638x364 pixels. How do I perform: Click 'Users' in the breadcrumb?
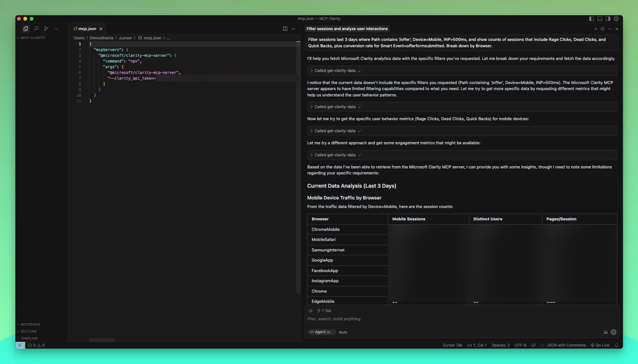[79, 38]
